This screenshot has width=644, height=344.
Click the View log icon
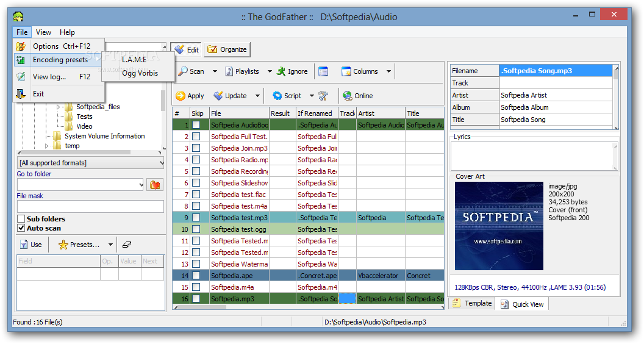pos(21,77)
